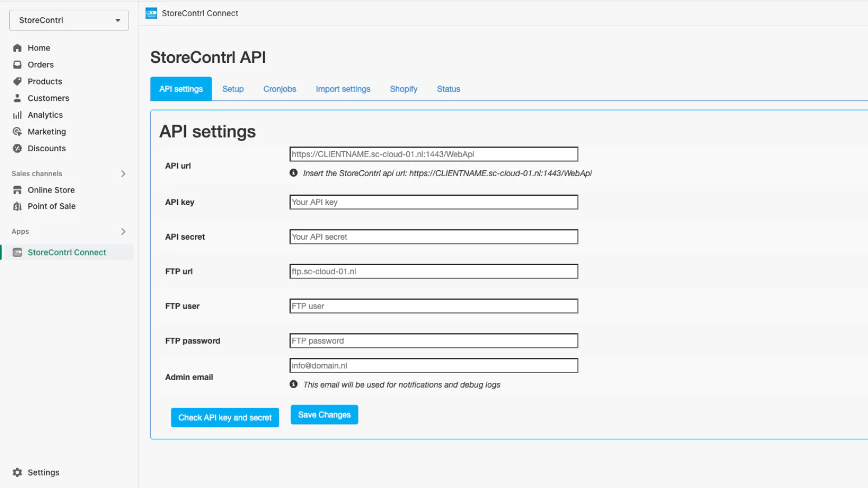Focus the Admin email input field

click(434, 365)
